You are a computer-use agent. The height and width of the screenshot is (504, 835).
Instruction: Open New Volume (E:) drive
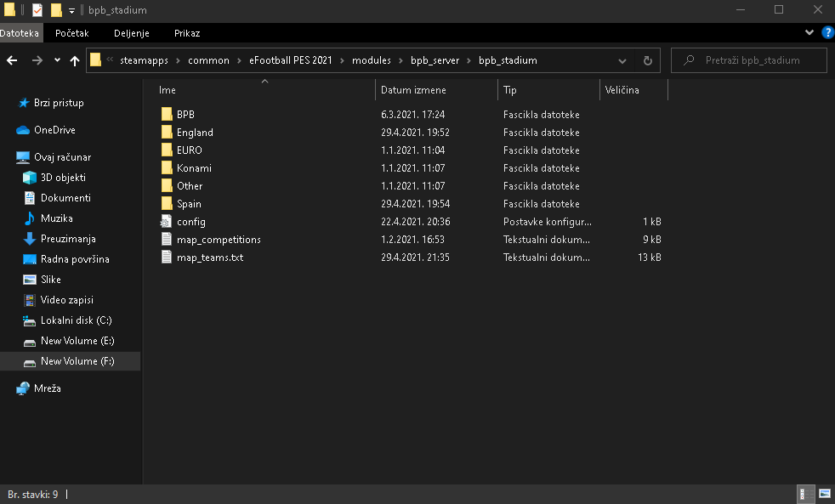point(77,341)
